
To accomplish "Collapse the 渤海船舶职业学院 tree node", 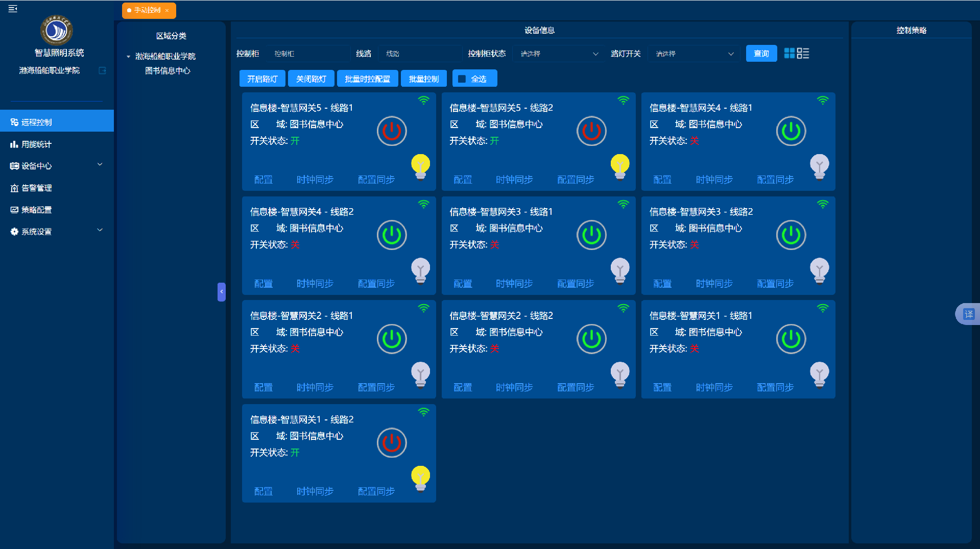I will (128, 56).
